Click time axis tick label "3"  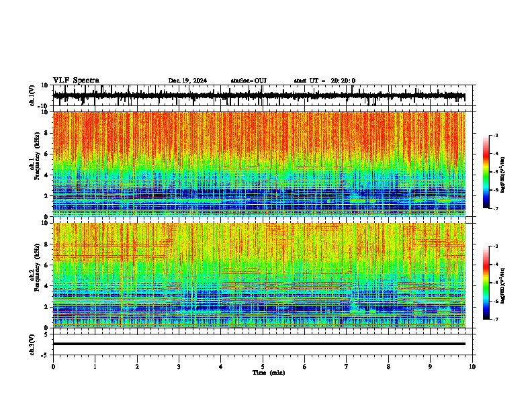[x=179, y=366]
